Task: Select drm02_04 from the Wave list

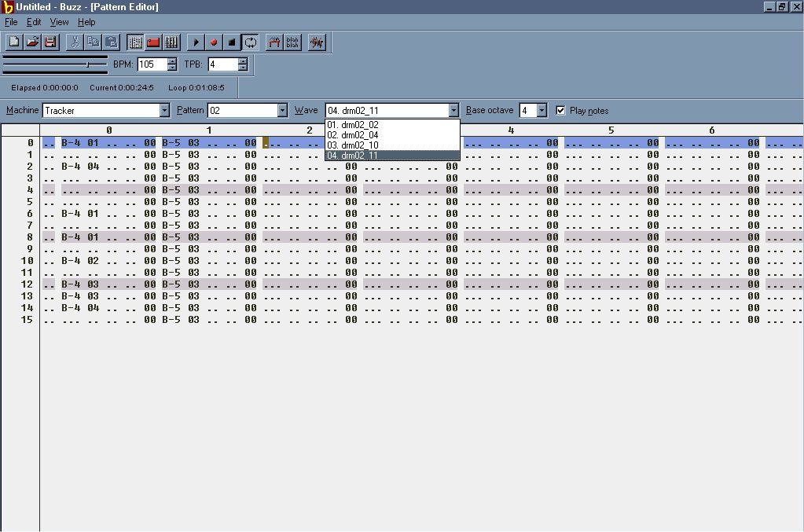Action: point(353,135)
